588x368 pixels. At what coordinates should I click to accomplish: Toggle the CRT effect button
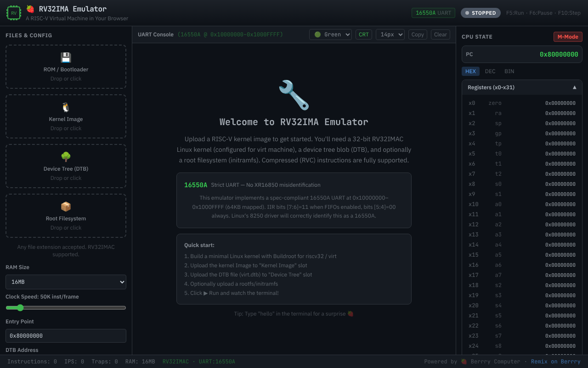click(364, 34)
